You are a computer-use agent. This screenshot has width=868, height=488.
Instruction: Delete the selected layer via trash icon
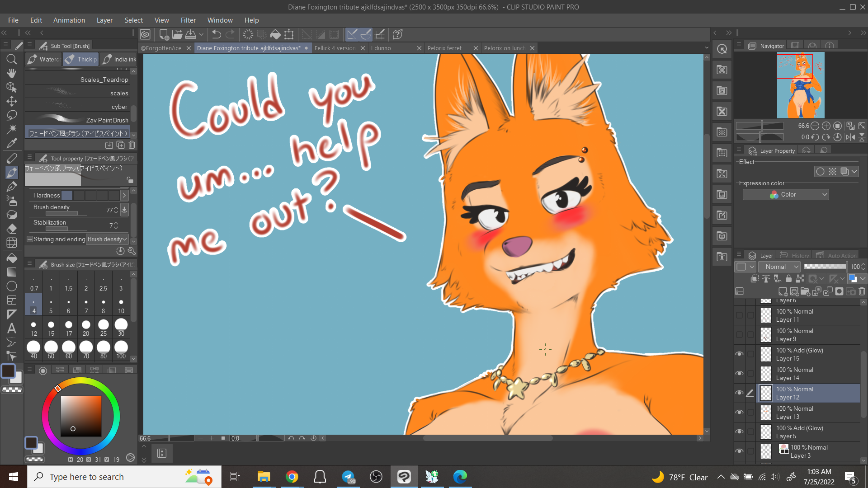click(x=862, y=291)
